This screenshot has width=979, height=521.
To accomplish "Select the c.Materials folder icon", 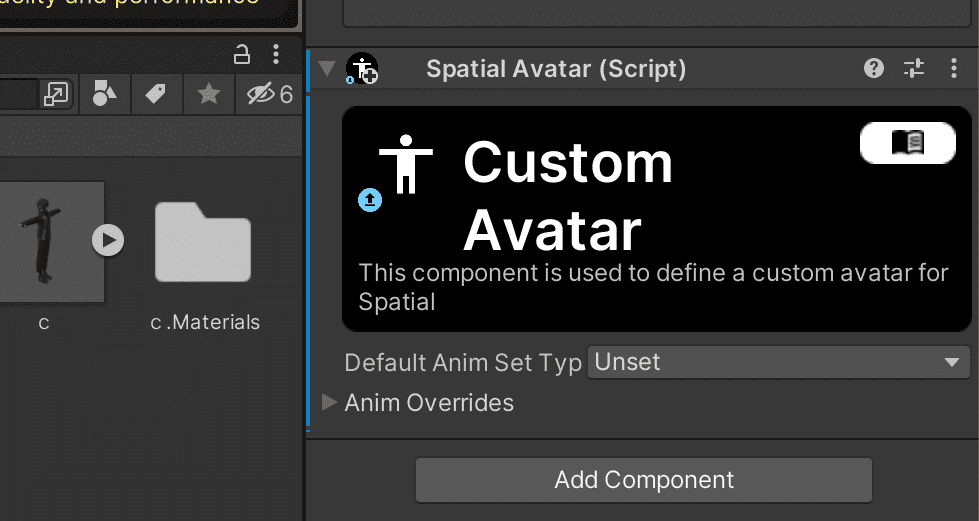I will tap(202, 242).
